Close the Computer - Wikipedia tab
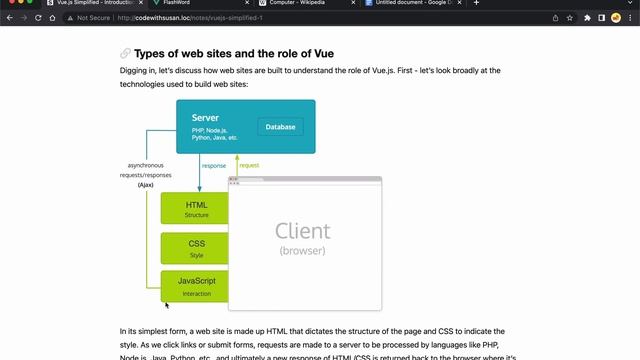 pyautogui.click(x=353, y=3)
